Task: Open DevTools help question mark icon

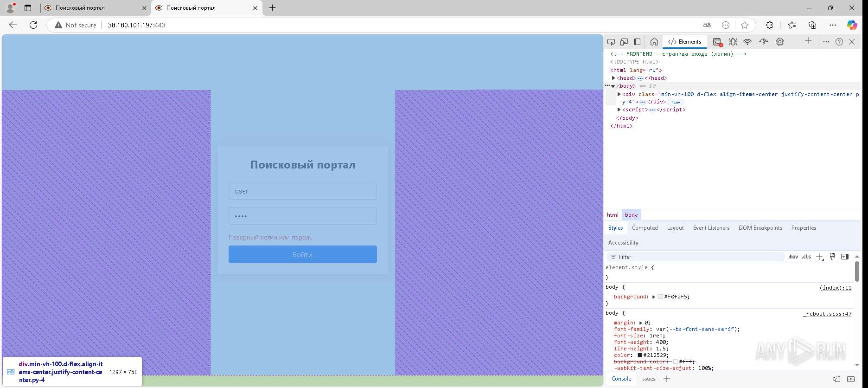Action: [839, 42]
